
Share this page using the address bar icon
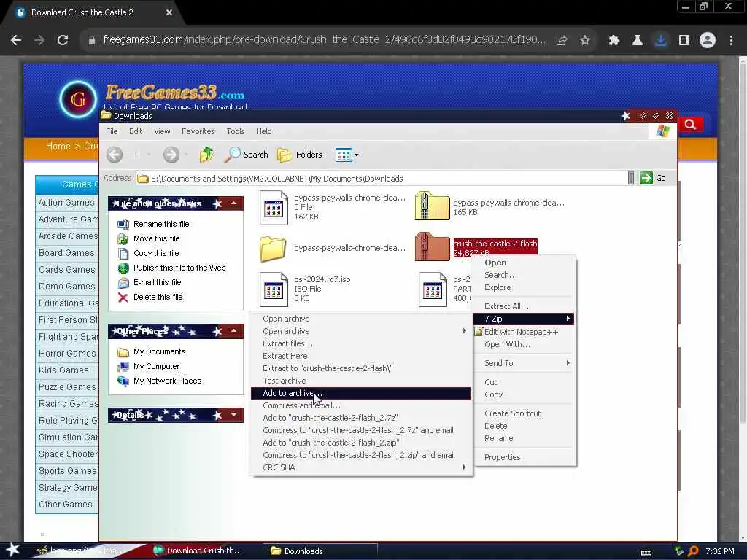click(561, 41)
